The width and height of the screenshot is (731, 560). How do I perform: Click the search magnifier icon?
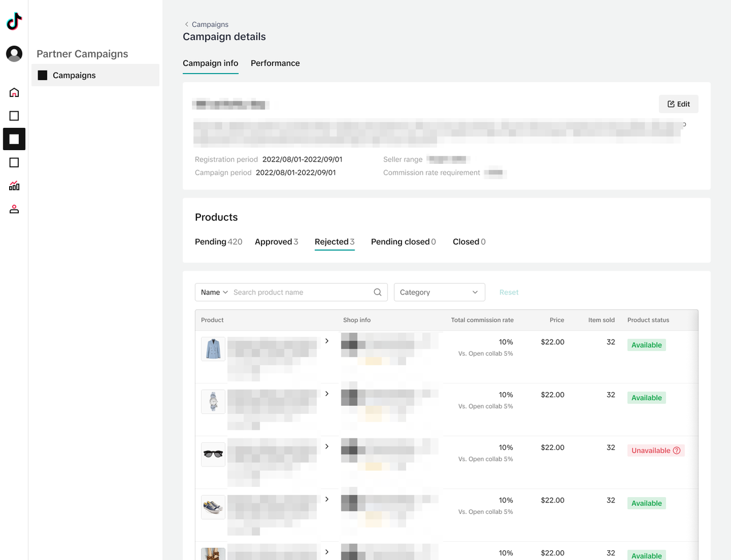[x=377, y=292]
